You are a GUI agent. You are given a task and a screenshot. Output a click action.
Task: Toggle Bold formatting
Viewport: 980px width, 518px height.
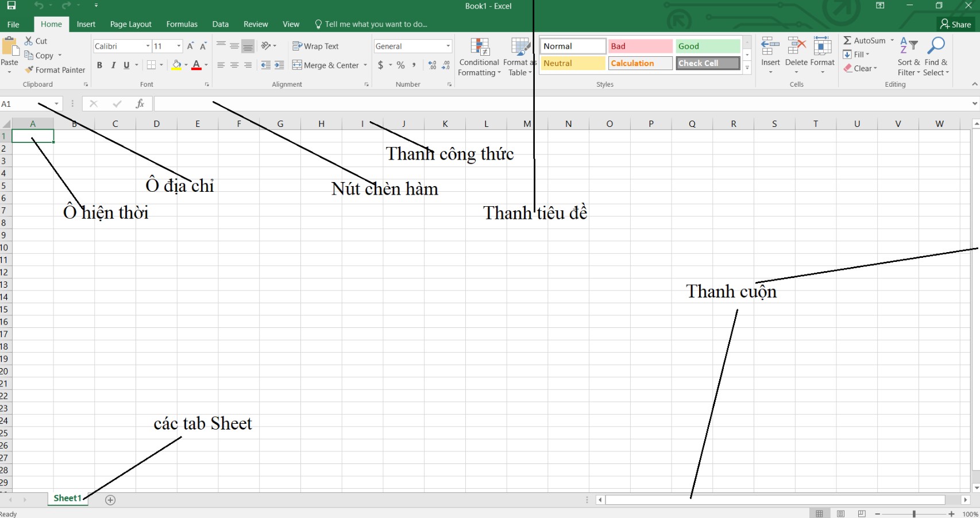click(99, 65)
